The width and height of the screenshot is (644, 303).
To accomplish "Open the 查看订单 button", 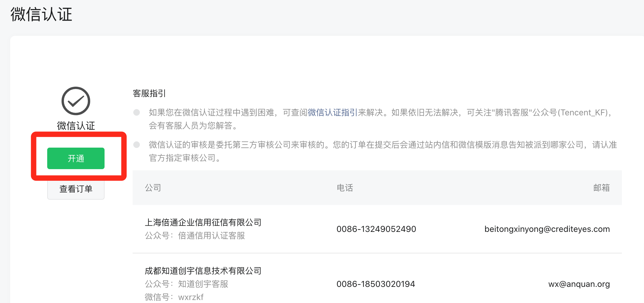I will pos(76,189).
